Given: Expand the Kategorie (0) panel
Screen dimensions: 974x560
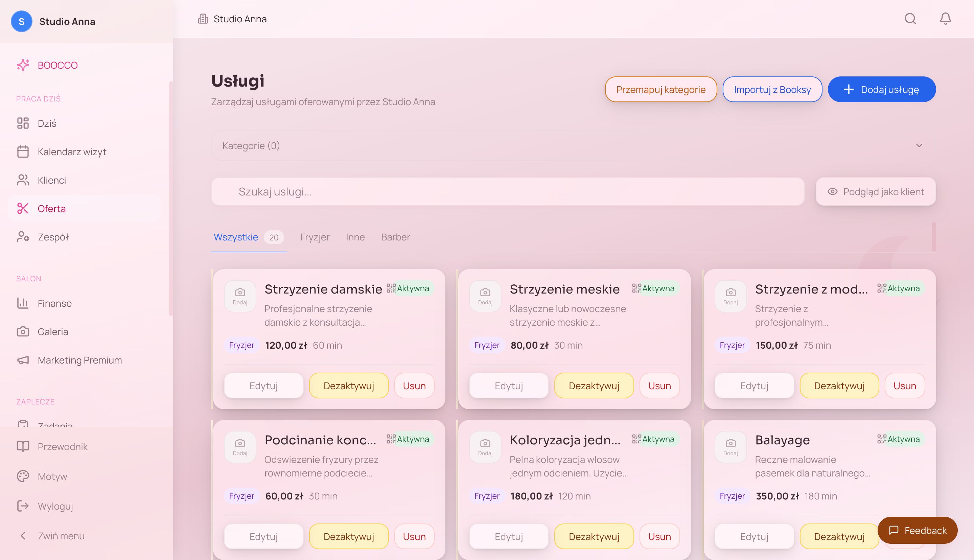Looking at the screenshot, I should pos(573,145).
